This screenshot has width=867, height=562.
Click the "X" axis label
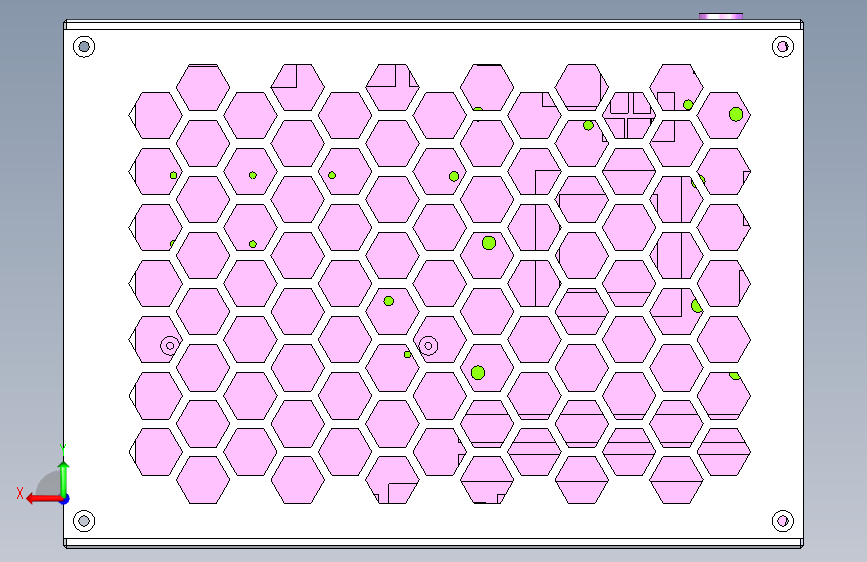(20, 493)
